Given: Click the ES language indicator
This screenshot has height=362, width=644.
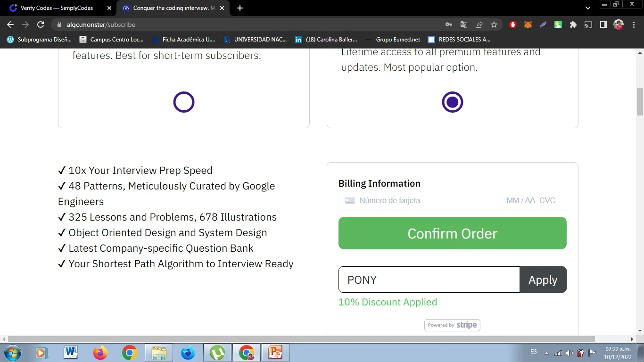Looking at the screenshot, I should tap(534, 352).
